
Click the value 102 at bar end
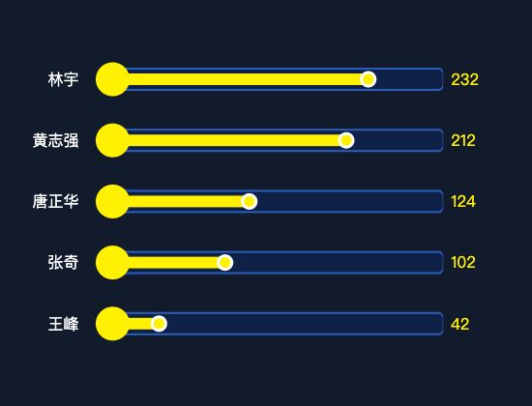coord(463,263)
